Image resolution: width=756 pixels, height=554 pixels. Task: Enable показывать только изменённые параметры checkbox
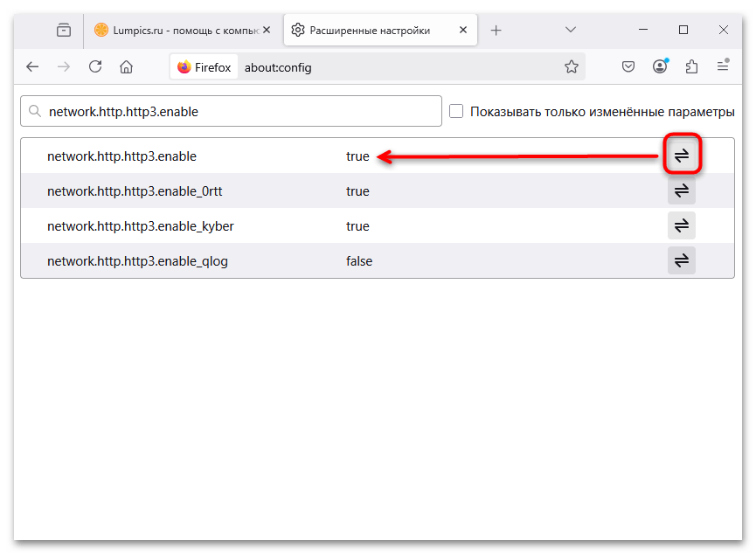tap(456, 111)
